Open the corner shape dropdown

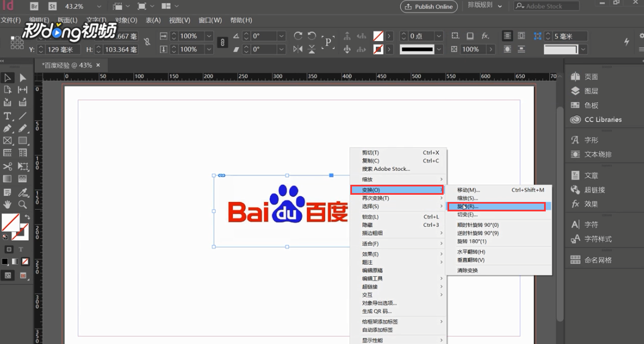[x=583, y=50]
